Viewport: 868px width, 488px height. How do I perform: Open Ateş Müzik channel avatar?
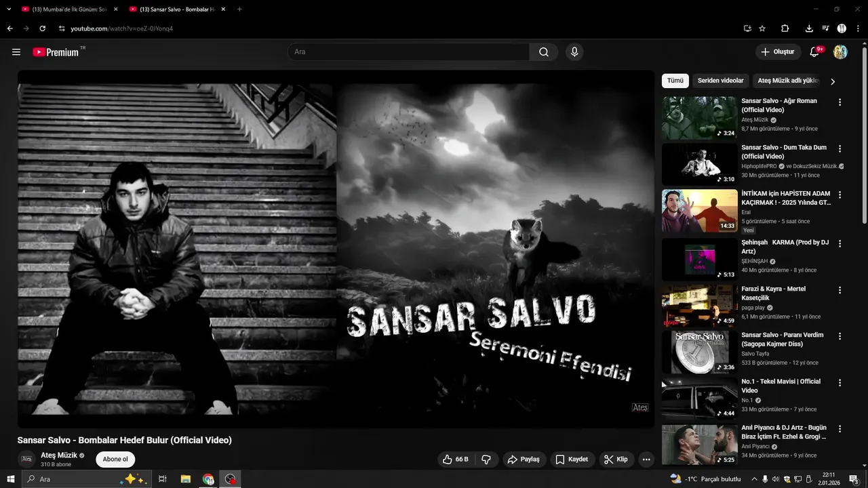(x=26, y=459)
